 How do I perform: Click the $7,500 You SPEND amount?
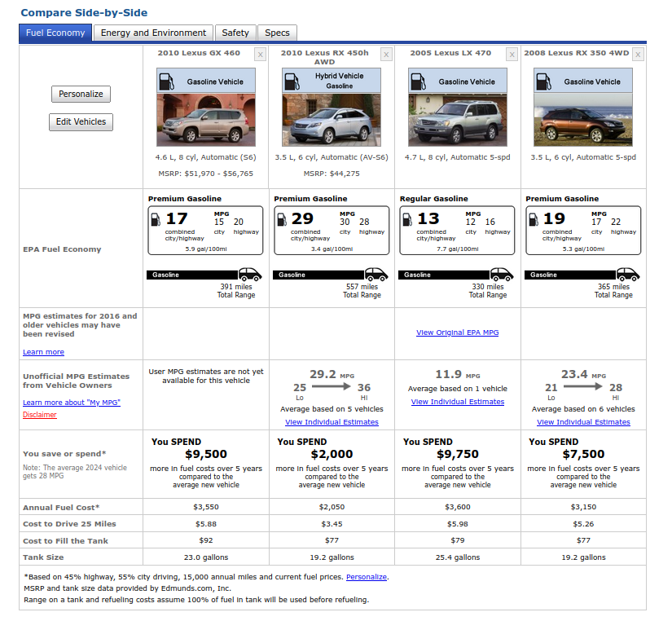pos(583,454)
